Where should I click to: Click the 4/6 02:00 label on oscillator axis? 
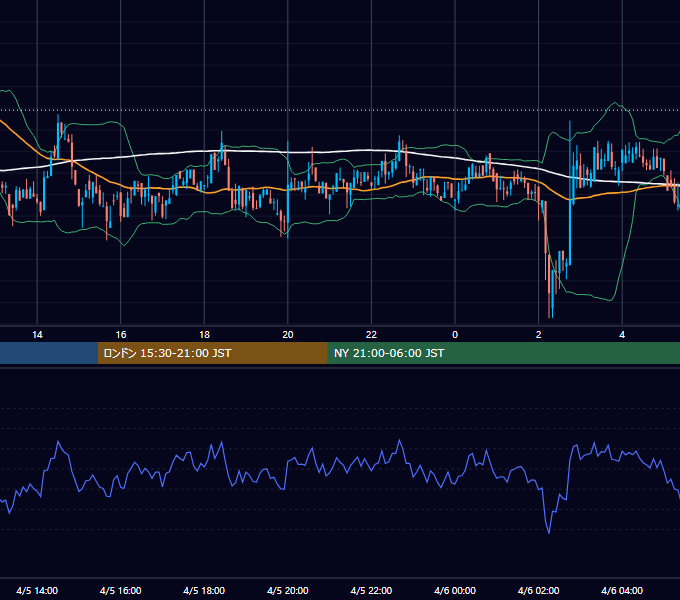(x=538, y=590)
